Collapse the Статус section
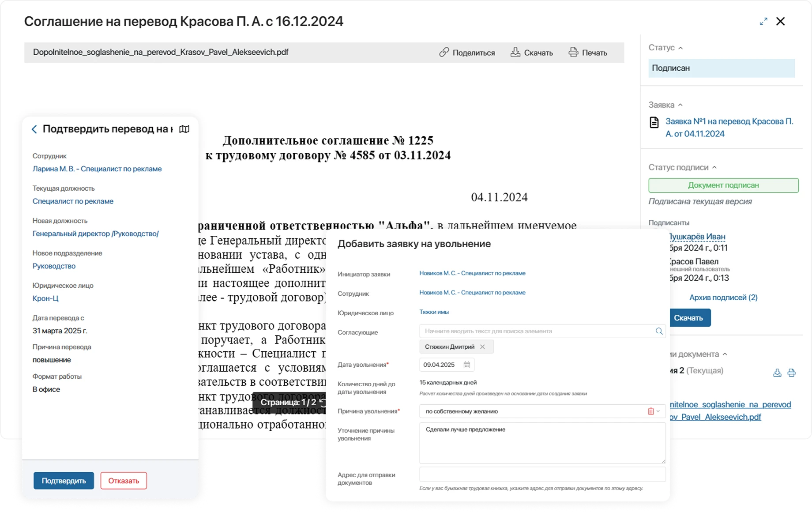This screenshot has height=520, width=812. click(680, 48)
